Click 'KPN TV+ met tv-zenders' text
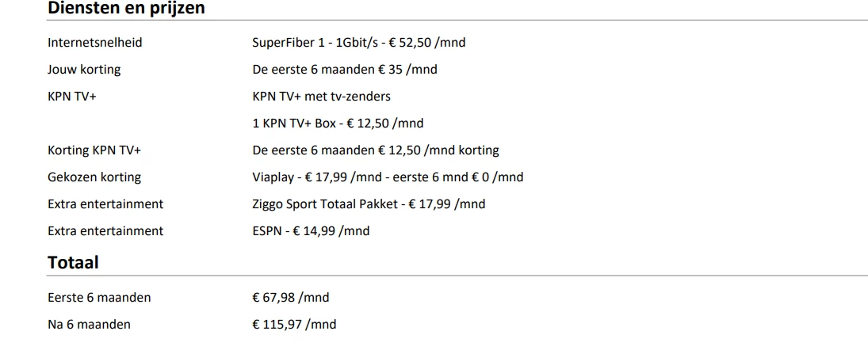The width and height of the screenshot is (868, 350). (x=321, y=97)
